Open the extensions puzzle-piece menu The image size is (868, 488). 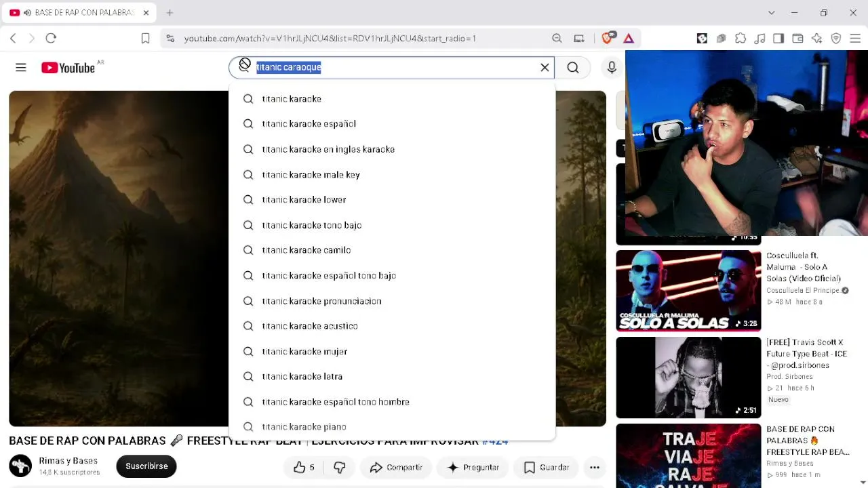pyautogui.click(x=741, y=39)
